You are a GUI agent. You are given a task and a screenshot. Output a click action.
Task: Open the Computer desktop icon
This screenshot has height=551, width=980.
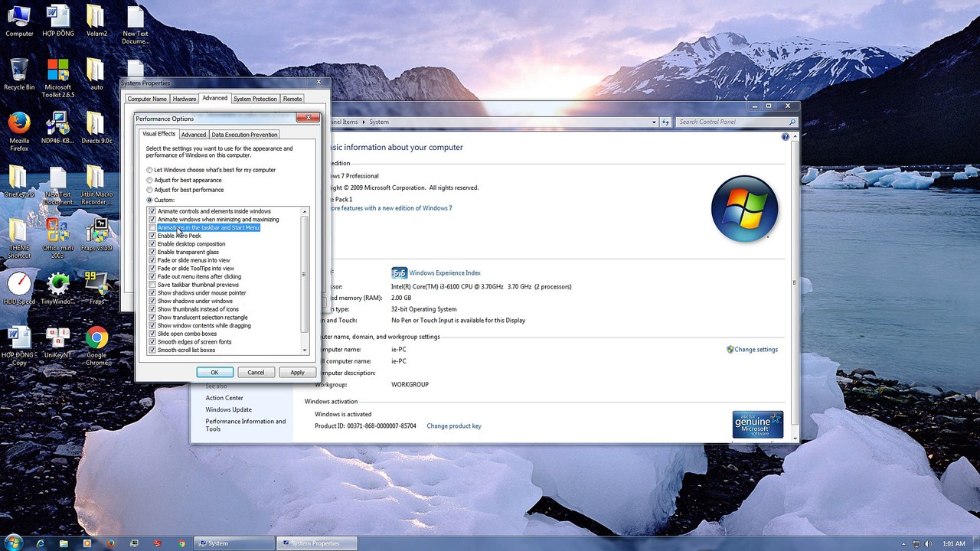coord(19,21)
